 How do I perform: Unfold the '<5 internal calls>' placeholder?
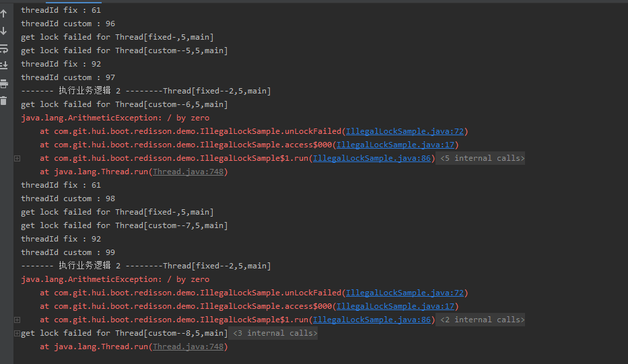point(482,158)
